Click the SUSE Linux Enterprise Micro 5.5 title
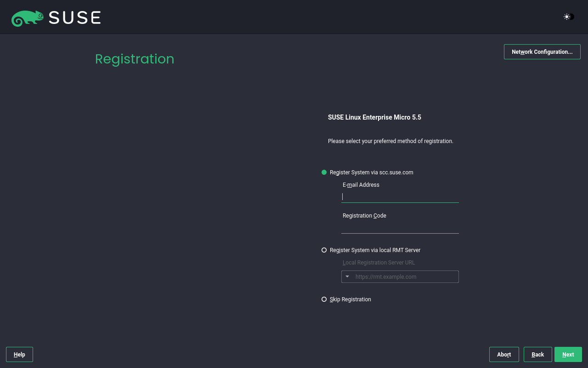588x368 pixels. 374,117
